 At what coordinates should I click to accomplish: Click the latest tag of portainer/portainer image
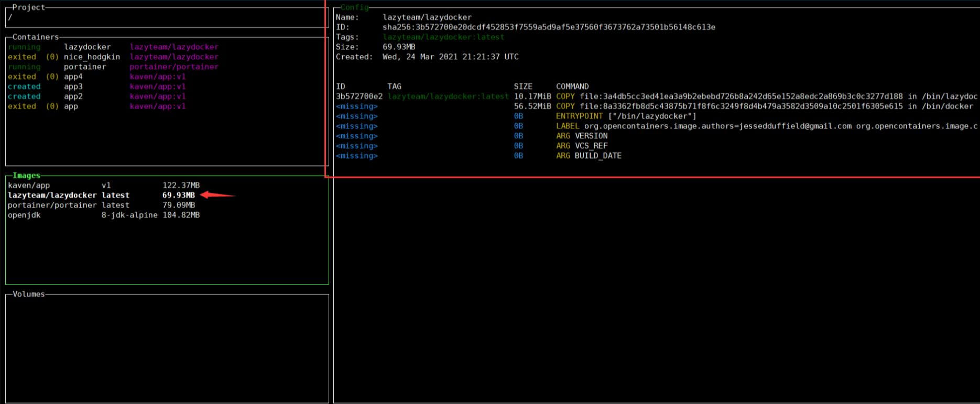(x=115, y=205)
